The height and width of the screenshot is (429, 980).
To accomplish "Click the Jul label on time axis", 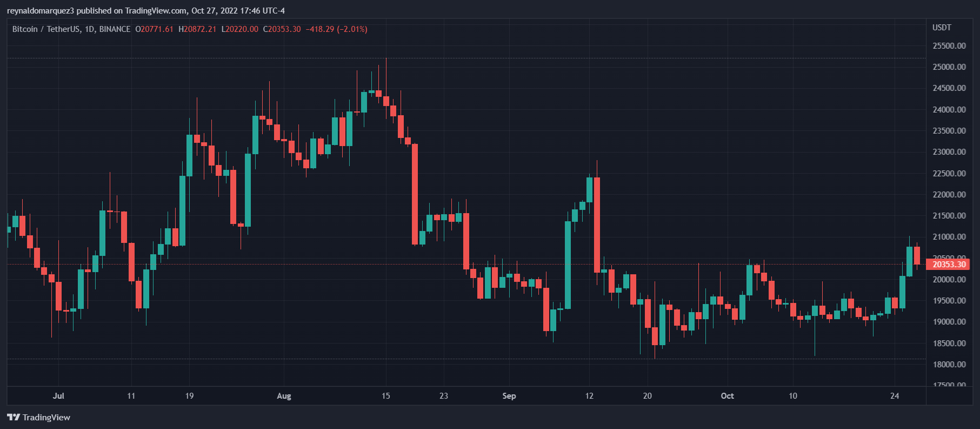I will pyautogui.click(x=58, y=396).
